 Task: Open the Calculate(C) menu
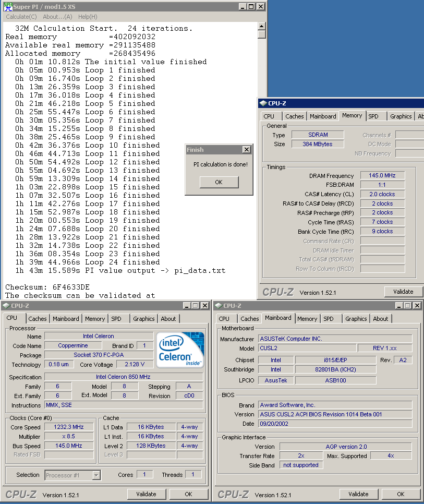(x=21, y=17)
